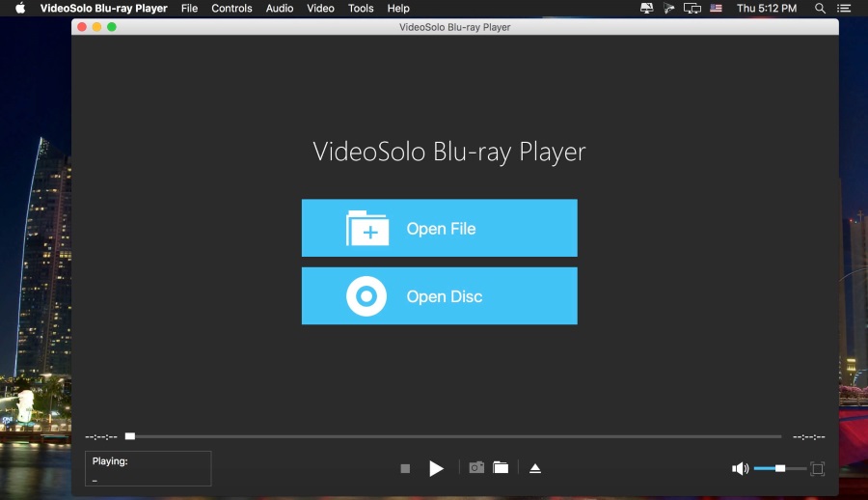Open the Help menu

click(398, 9)
